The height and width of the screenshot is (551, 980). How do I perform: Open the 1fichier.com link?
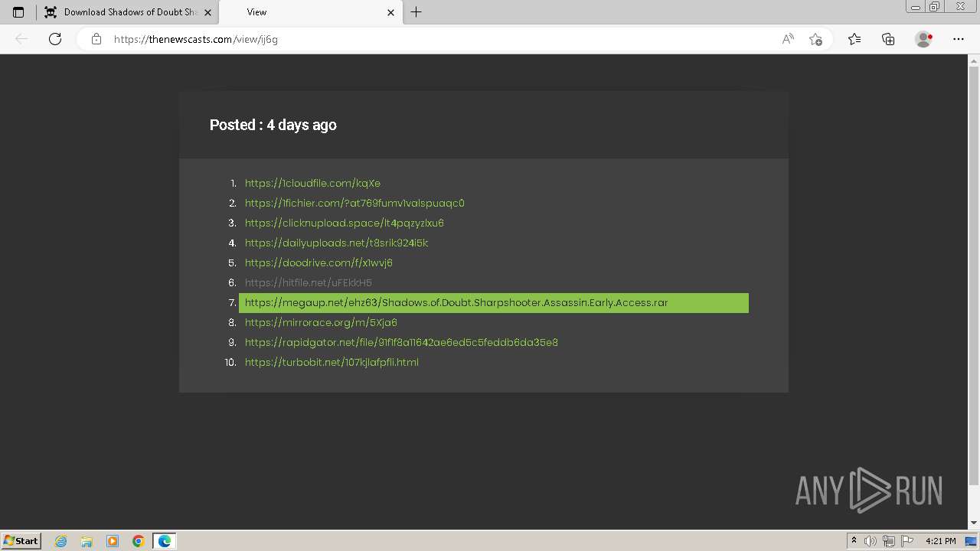pyautogui.click(x=354, y=204)
